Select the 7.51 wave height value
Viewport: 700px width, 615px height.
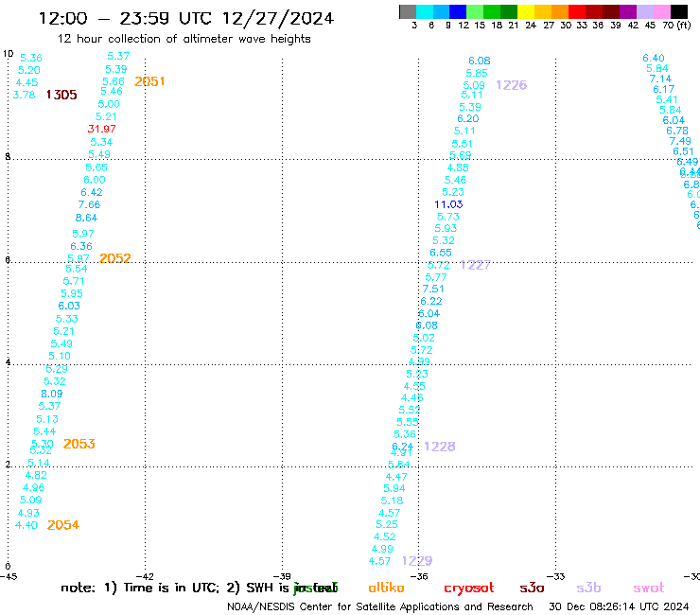click(433, 289)
